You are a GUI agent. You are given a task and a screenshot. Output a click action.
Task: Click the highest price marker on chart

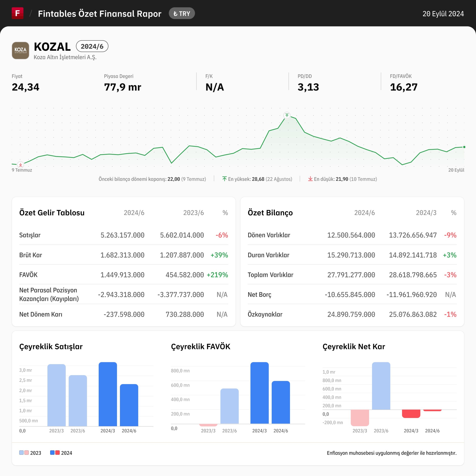click(x=287, y=115)
